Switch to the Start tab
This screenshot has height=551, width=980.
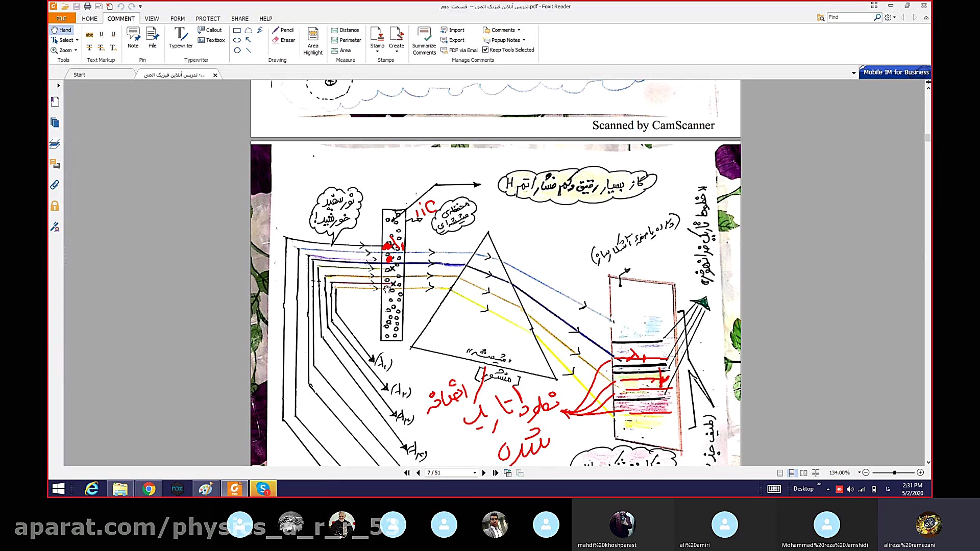(x=80, y=75)
